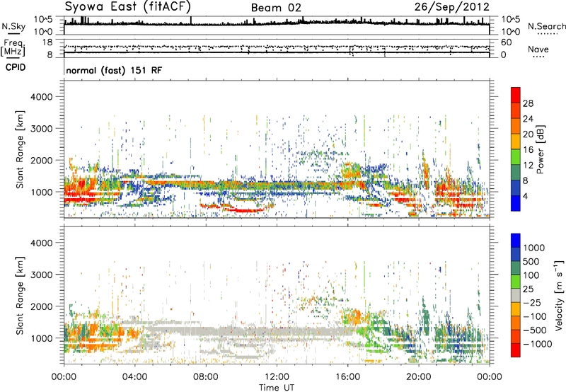Click the '08:00' time tick label

[206, 377]
